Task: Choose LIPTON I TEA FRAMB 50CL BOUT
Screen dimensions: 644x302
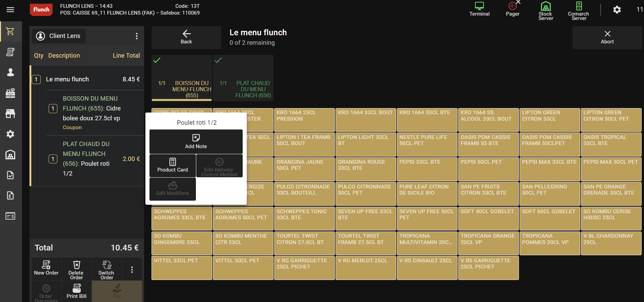Action: click(304, 145)
